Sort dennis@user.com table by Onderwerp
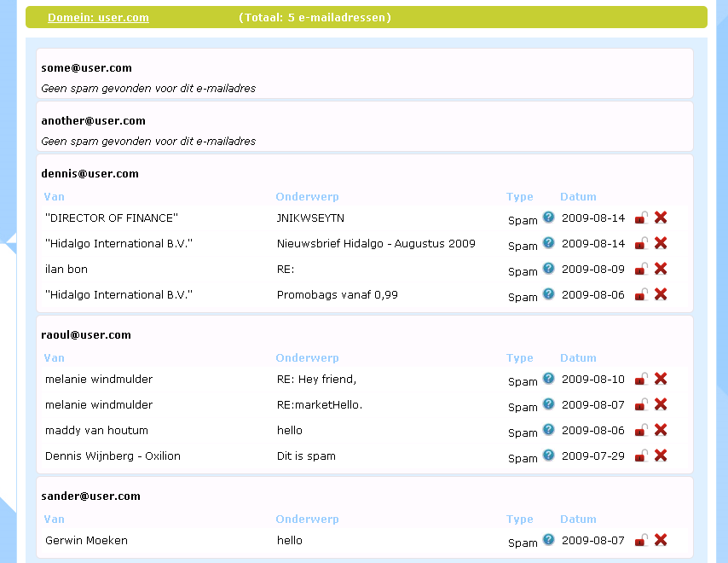This screenshot has width=728, height=563. tap(307, 197)
